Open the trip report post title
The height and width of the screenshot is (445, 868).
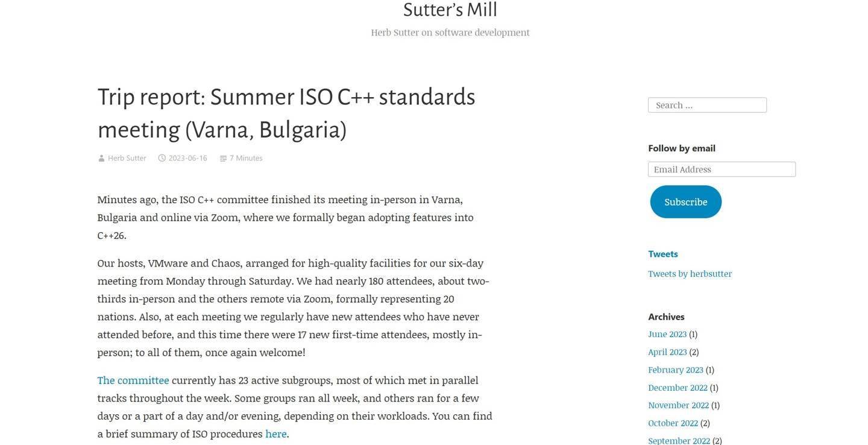tap(286, 113)
